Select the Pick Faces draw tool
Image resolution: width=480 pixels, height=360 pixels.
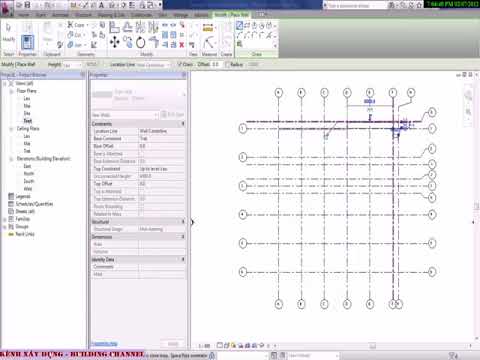(239, 44)
